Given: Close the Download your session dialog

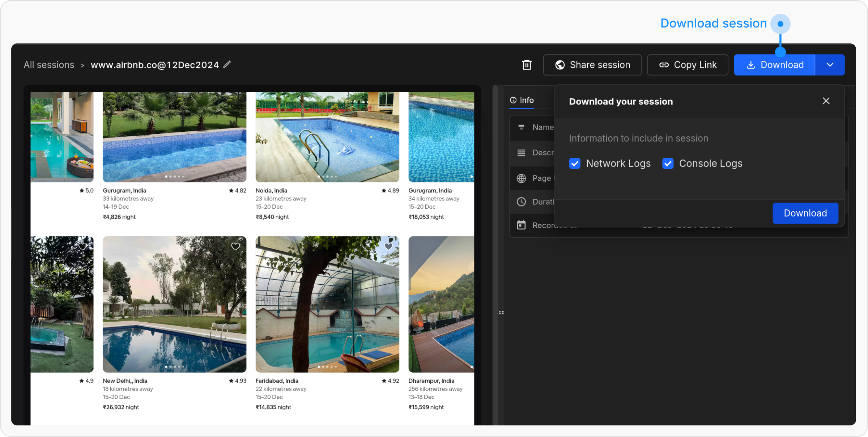Looking at the screenshot, I should 826,101.
